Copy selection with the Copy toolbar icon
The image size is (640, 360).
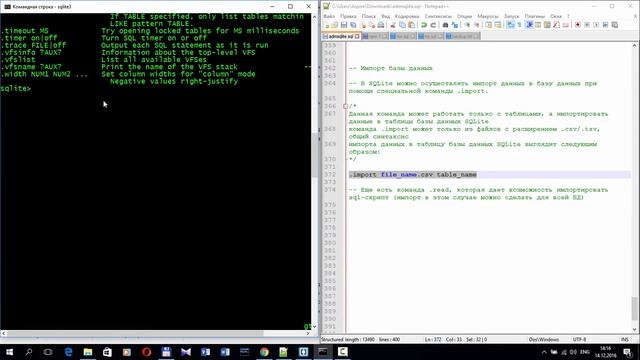coord(402,25)
